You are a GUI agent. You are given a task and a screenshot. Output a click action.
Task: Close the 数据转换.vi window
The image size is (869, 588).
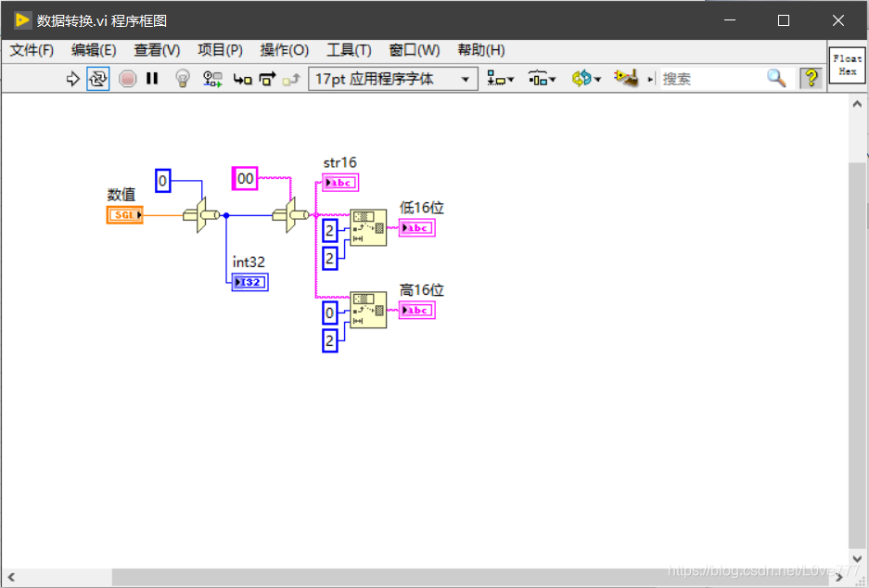(x=838, y=20)
